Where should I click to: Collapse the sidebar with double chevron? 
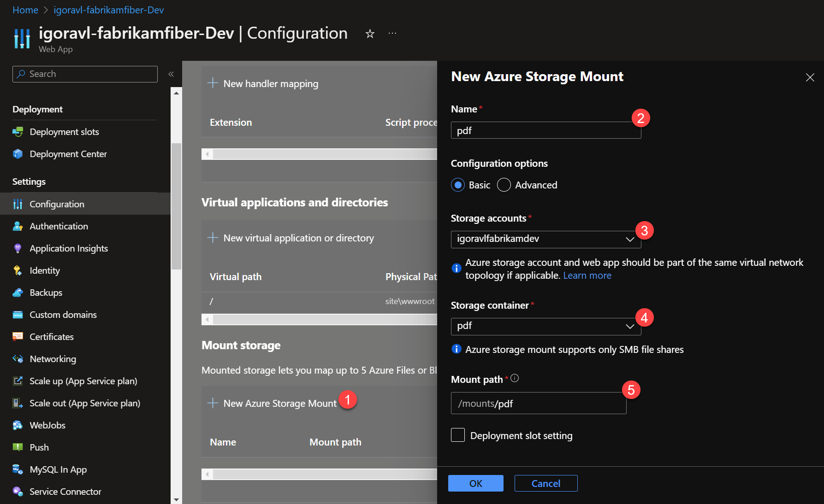pyautogui.click(x=171, y=74)
